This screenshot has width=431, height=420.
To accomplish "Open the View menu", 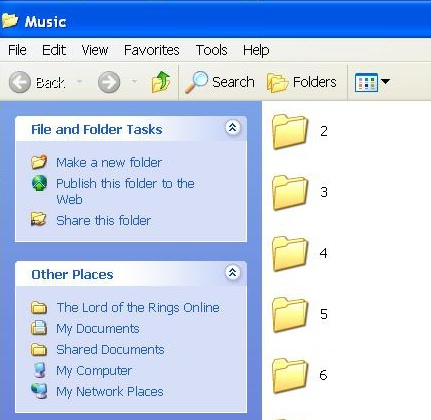I will coord(95,50).
